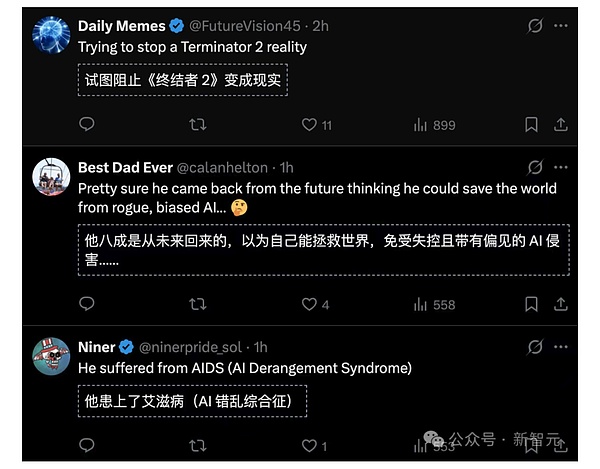Click Daily Memes profile avatar

point(51,34)
